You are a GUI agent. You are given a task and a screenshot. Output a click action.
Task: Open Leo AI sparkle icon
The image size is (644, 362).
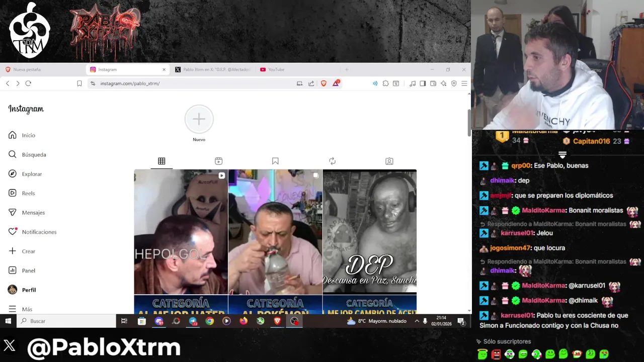pos(443,83)
